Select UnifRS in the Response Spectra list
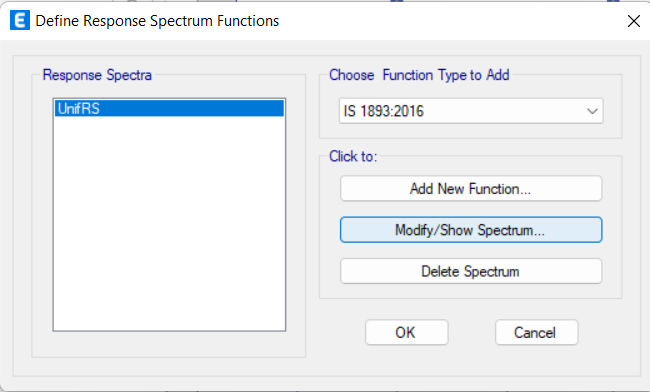This screenshot has height=392, width=650. coord(169,109)
